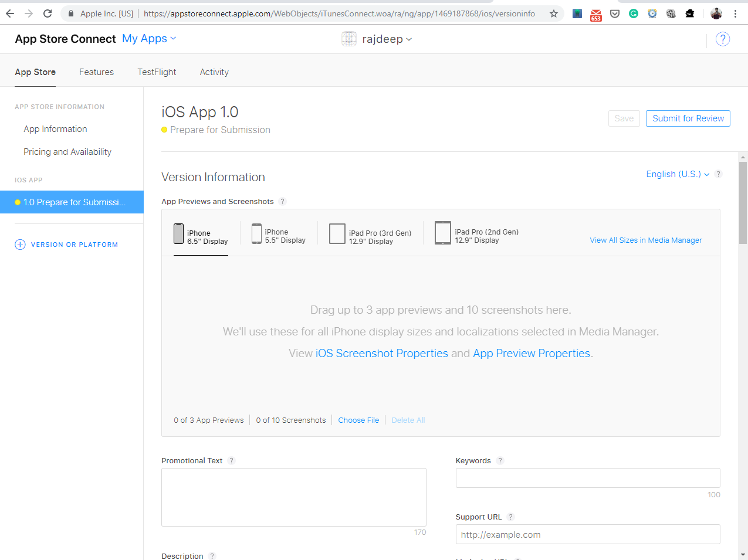The height and width of the screenshot is (560, 748).
Task: Click help icon next to Support URL
Action: pos(510,517)
